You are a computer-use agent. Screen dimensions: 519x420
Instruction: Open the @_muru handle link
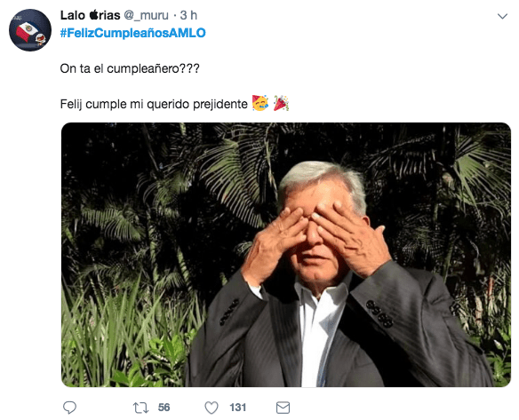tap(146, 15)
